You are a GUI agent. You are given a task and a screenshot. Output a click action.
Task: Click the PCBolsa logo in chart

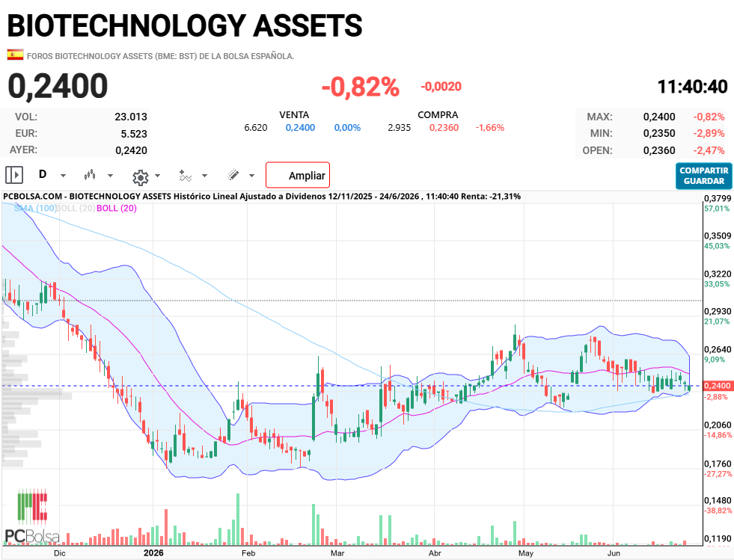(32, 517)
